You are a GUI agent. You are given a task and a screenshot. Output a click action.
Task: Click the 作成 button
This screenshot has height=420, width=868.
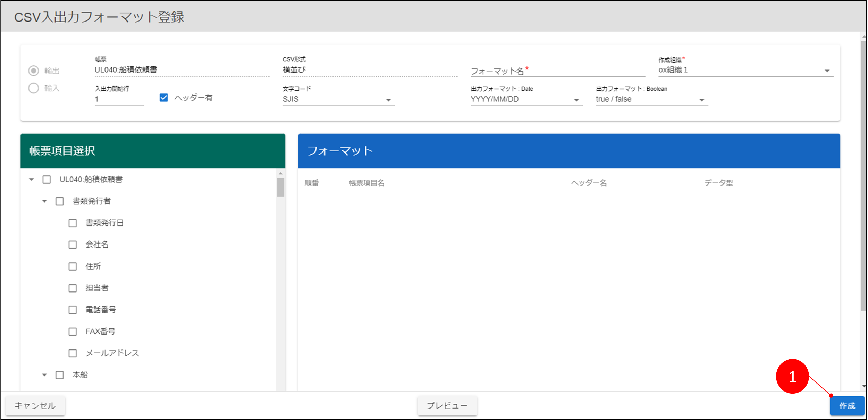point(846,406)
